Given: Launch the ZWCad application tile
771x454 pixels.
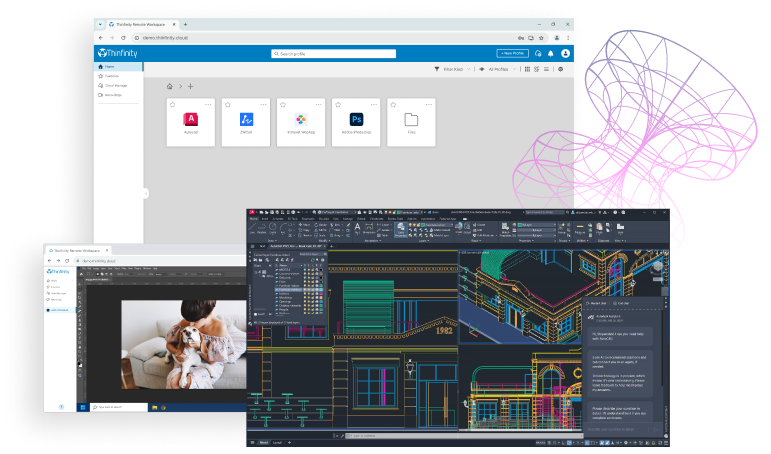Looking at the screenshot, I should [x=246, y=121].
